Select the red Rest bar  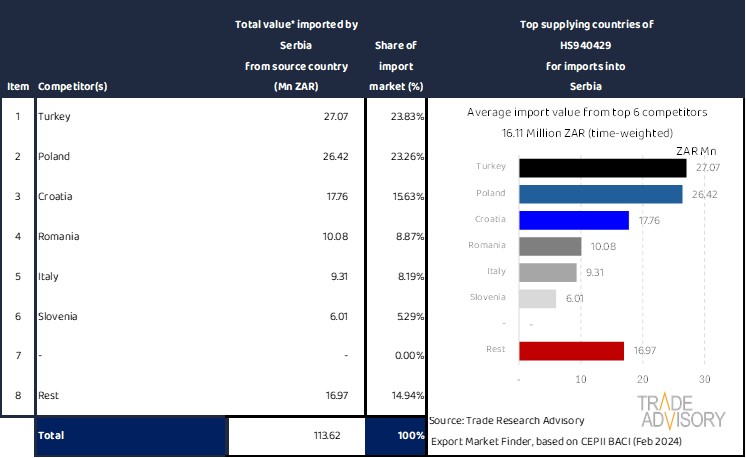571,350
